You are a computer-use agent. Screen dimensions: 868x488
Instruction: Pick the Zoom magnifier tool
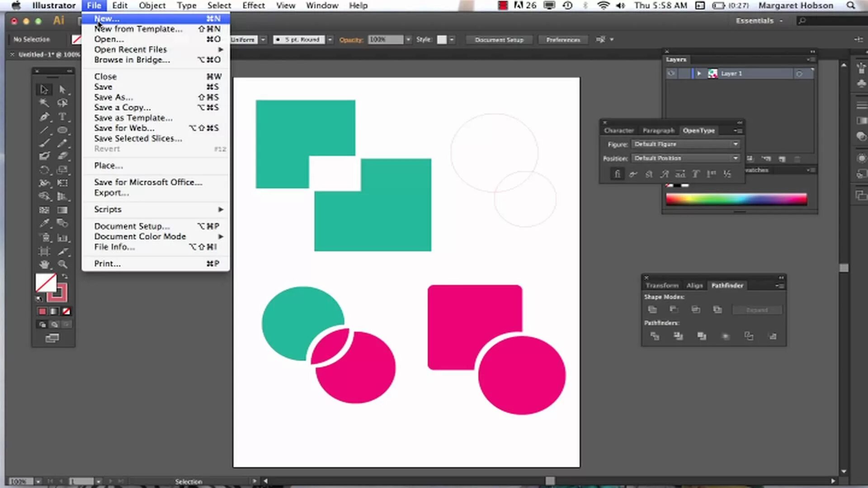(62, 264)
